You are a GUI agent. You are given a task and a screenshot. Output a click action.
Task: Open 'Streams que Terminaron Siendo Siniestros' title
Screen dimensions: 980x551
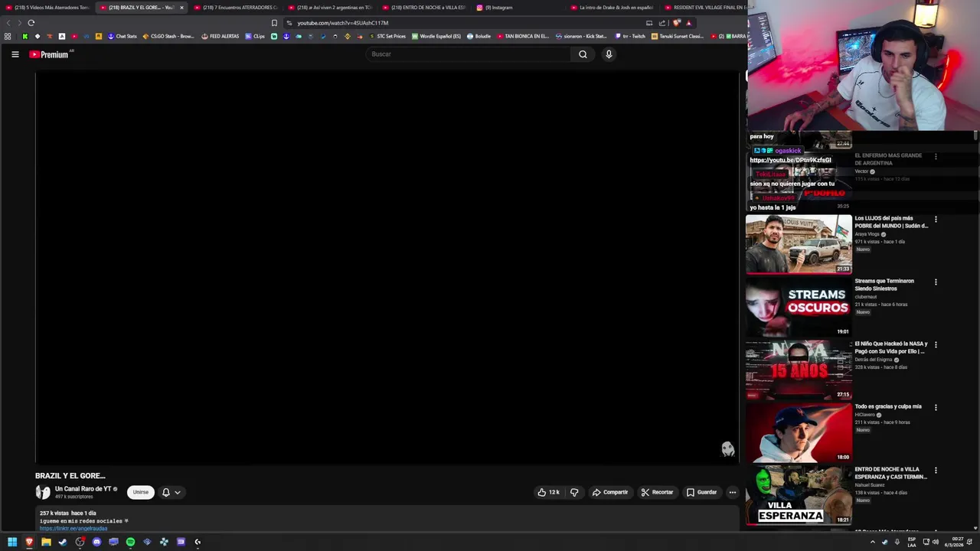884,285
